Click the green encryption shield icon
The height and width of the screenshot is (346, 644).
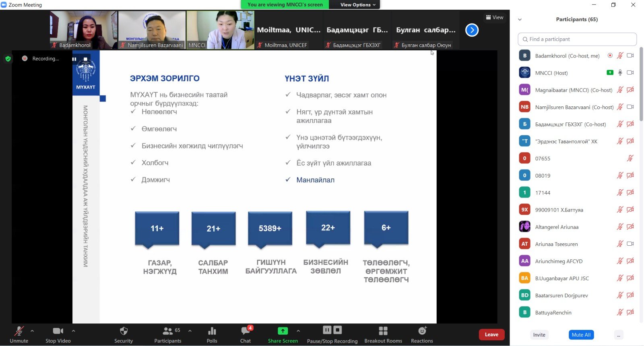pos(8,59)
